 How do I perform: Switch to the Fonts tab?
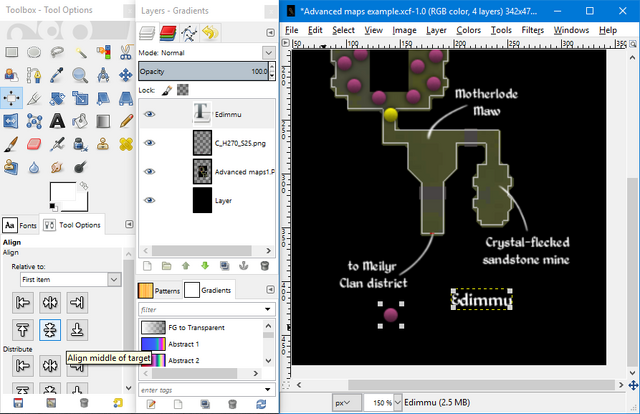coord(20,225)
